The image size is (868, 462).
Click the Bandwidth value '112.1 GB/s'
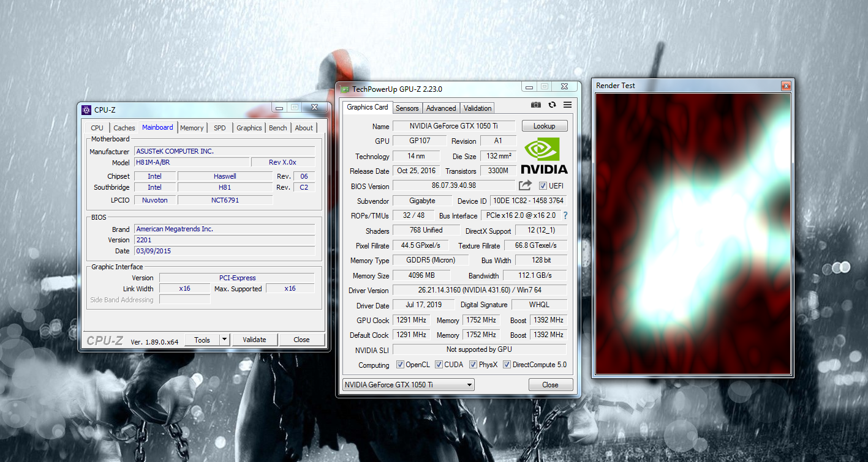535,275
